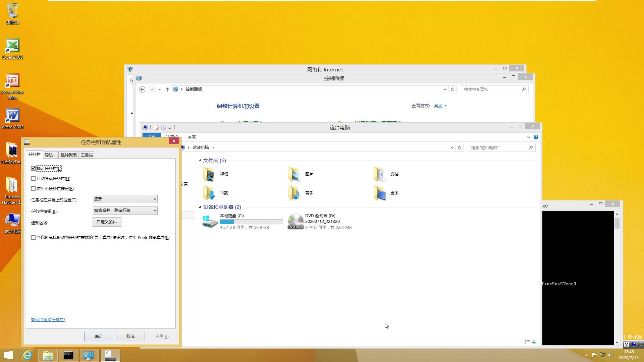Switch to the 导航 tab in the dialog
The height and width of the screenshot is (362, 644).
(x=49, y=155)
